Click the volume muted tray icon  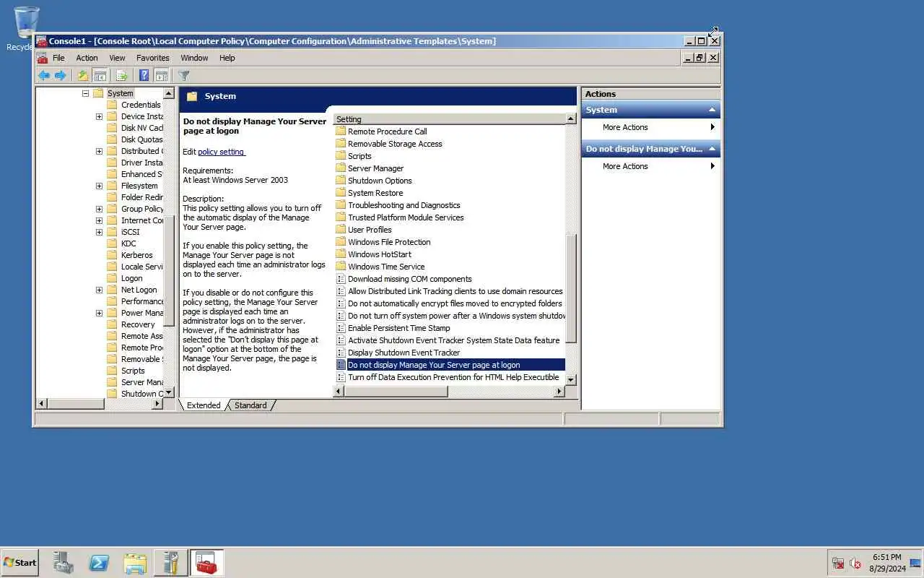pyautogui.click(x=855, y=563)
